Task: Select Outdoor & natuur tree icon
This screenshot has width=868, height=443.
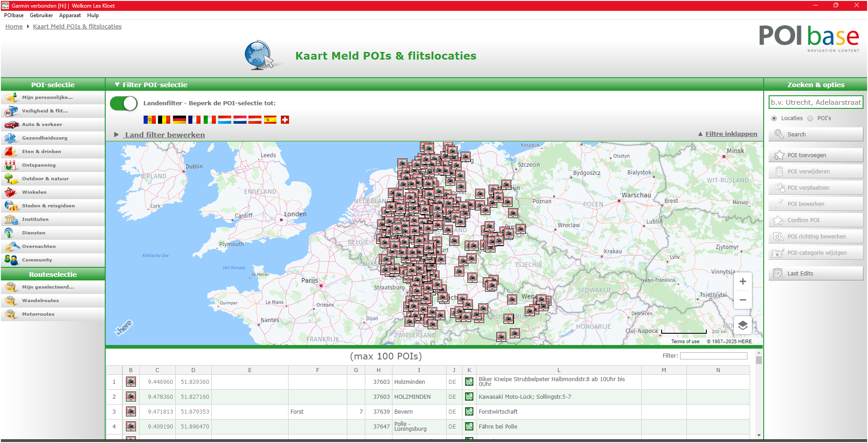Action: [x=11, y=179]
